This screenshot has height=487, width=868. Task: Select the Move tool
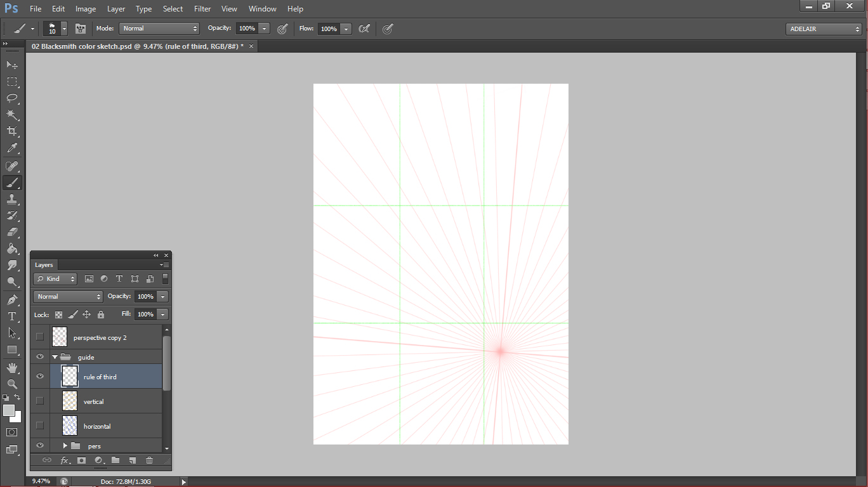(x=12, y=65)
